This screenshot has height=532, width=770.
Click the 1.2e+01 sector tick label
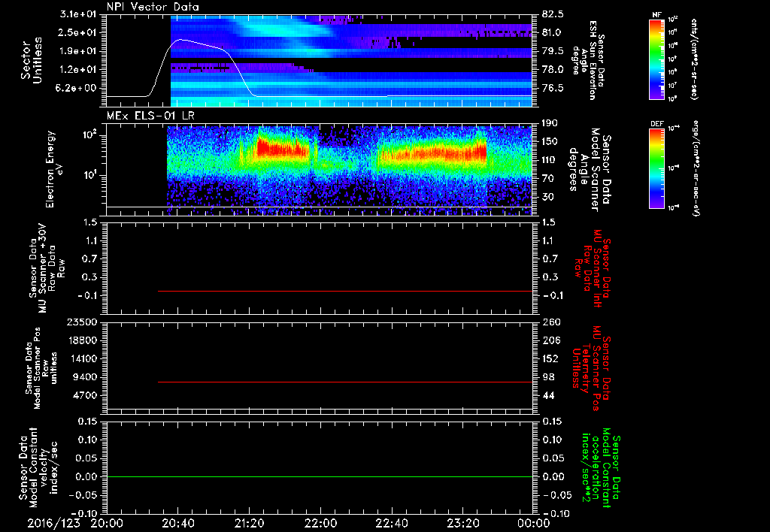[x=78, y=70]
